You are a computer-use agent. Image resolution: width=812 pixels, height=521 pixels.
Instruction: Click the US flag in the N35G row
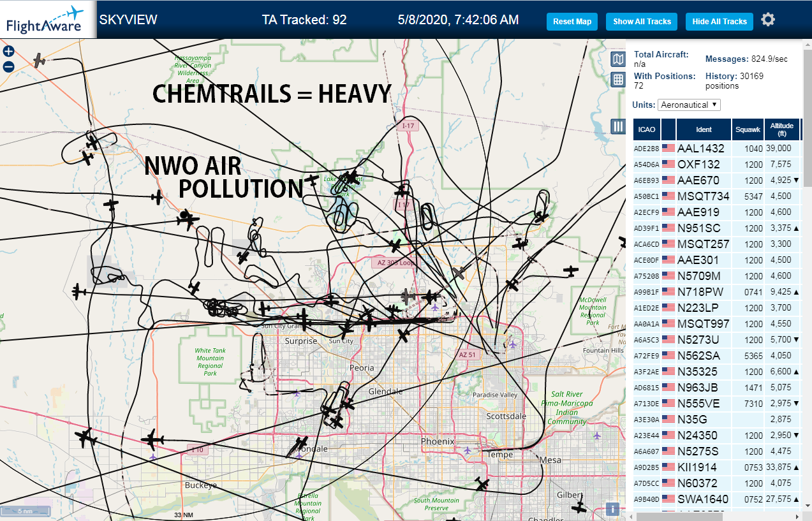click(x=668, y=419)
